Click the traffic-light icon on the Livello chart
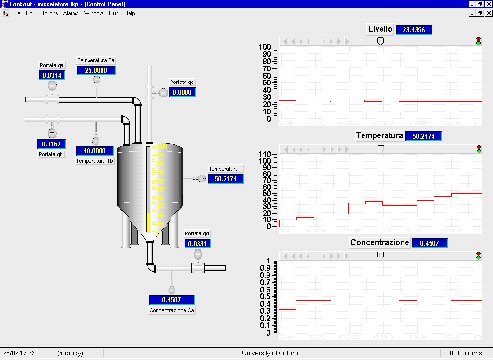The image size is (493, 360). (479, 41)
